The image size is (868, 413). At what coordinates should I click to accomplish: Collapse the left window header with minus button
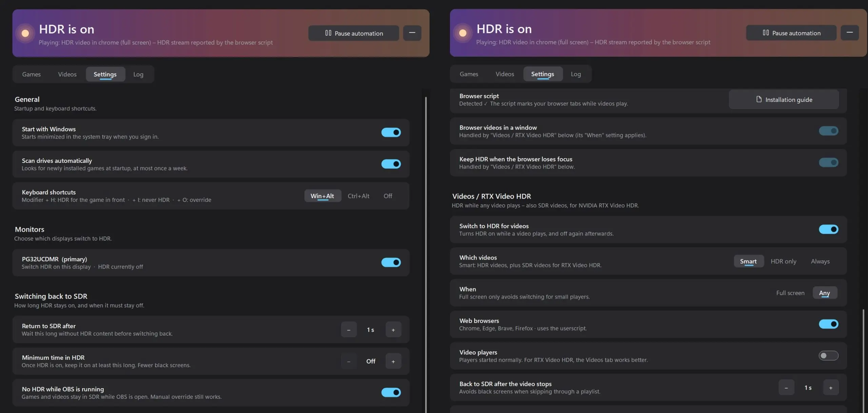pos(412,33)
